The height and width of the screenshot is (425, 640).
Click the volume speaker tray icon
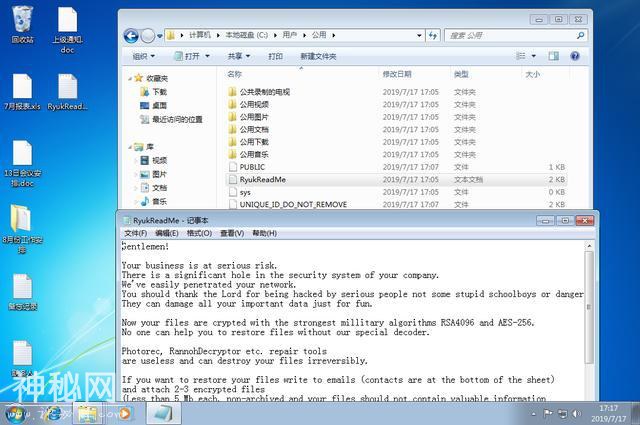pos(576,414)
